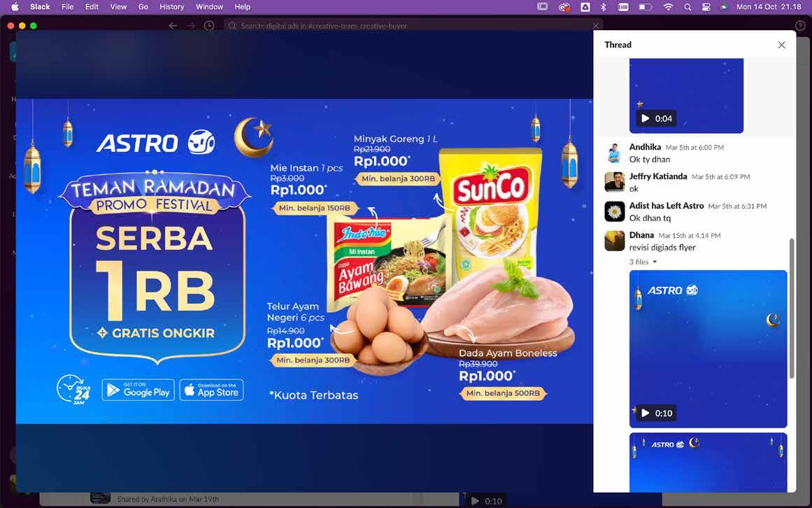The image size is (812, 508).
Task: Click the name Andhika in thread
Action: (645, 147)
